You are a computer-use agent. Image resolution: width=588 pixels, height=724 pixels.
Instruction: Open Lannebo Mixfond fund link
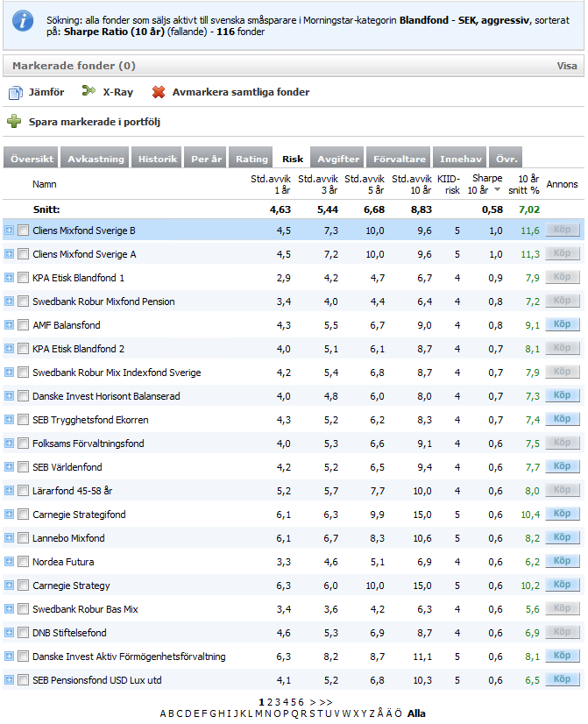tap(68, 538)
